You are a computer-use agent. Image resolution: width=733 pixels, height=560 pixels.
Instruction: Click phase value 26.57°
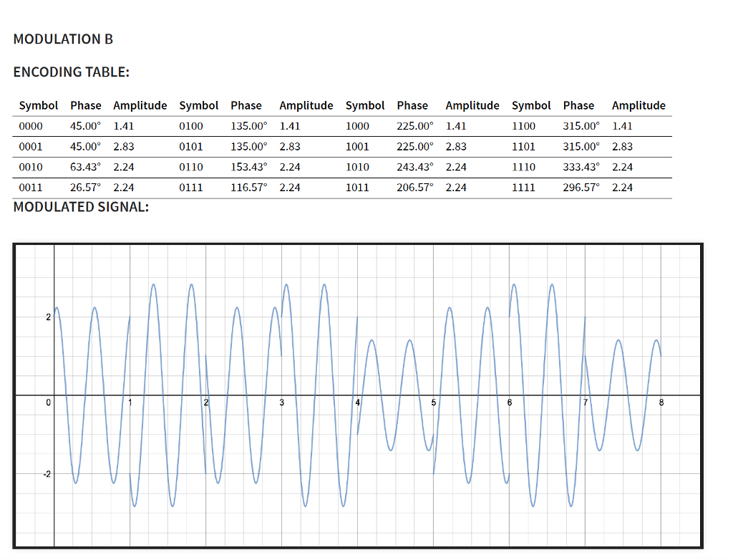pyautogui.click(x=86, y=188)
